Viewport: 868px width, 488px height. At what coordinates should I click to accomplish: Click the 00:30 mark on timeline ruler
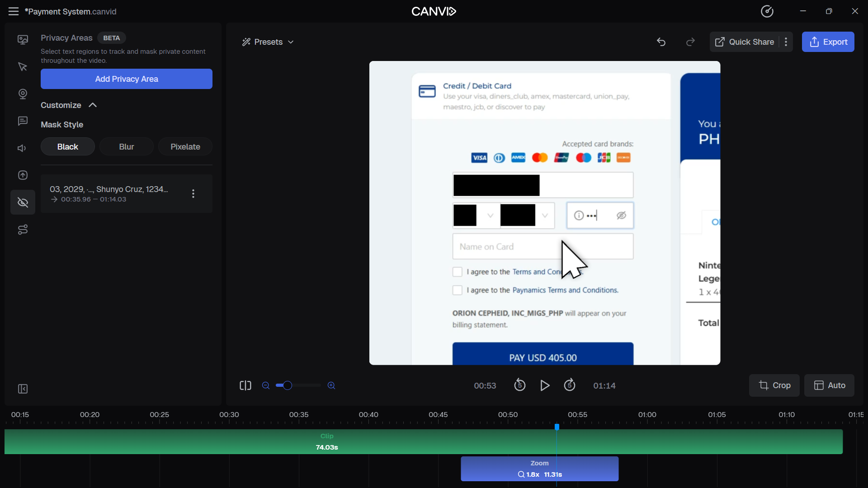(229, 415)
